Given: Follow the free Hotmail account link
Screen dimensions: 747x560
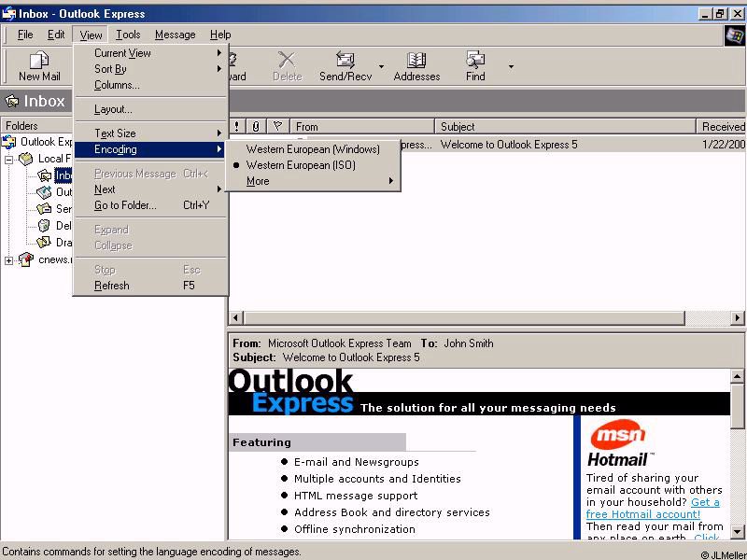Looking at the screenshot, I should point(653,508).
